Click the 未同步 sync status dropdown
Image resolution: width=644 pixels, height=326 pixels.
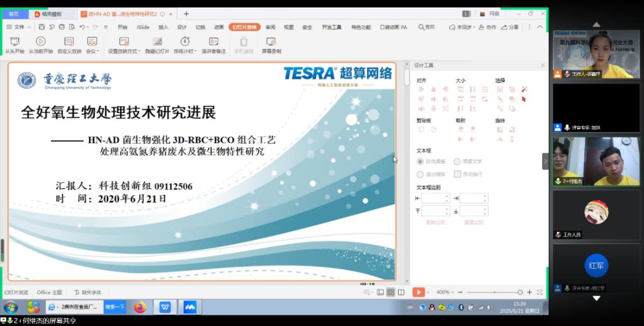coord(462,27)
